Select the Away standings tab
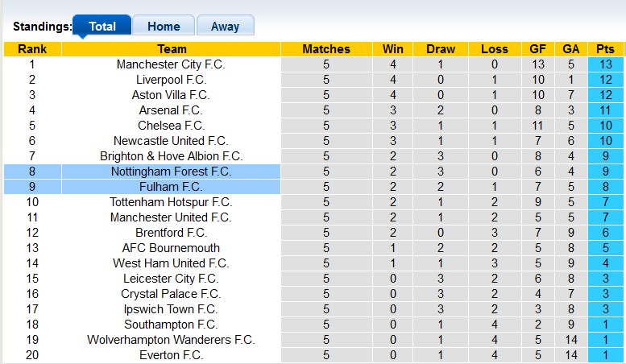The width and height of the screenshot is (626, 364). (x=225, y=27)
